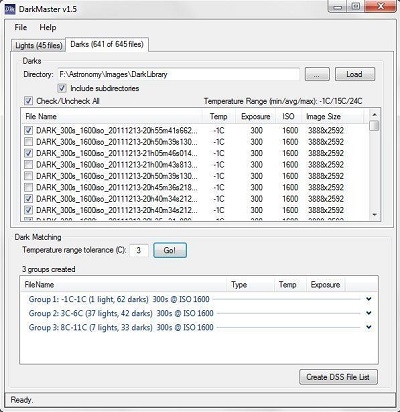Click the Load button
This screenshot has width=400, height=412.
coord(355,74)
